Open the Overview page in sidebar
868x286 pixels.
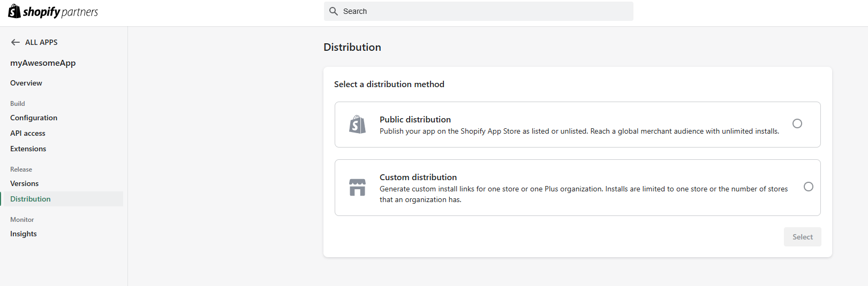click(26, 83)
